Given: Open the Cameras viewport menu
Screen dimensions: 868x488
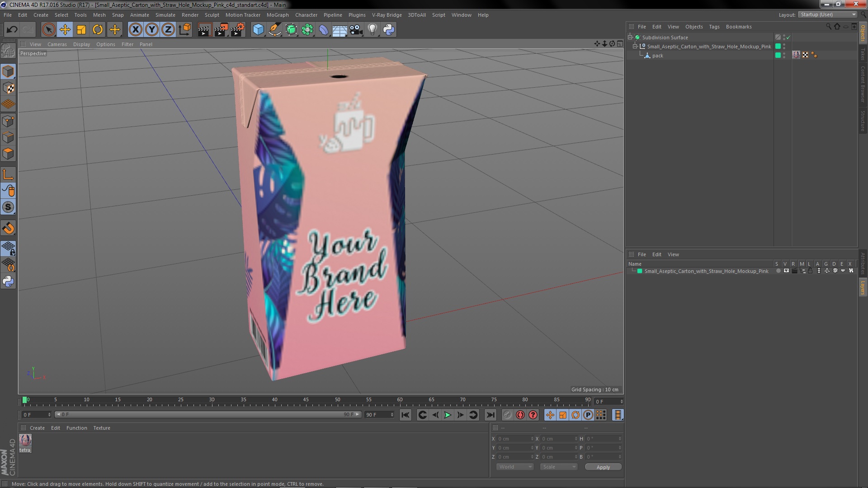Looking at the screenshot, I should click(57, 44).
